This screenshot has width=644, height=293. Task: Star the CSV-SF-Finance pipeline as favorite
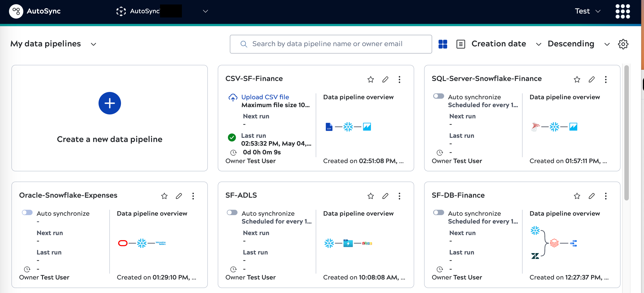tap(371, 79)
